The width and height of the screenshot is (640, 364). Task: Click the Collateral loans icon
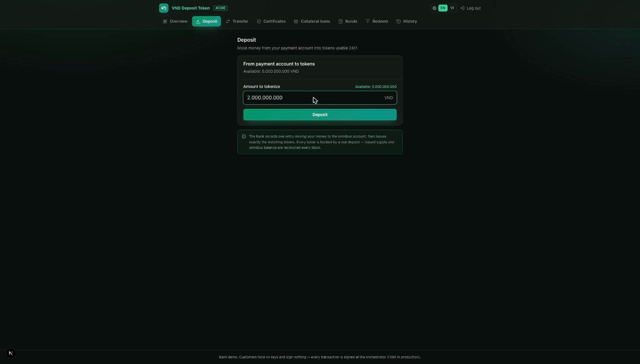click(x=296, y=21)
